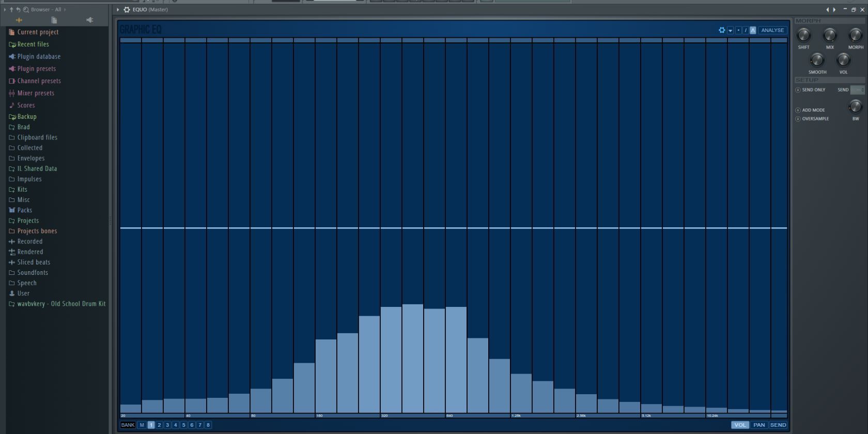Click the BANK label button
The image size is (868, 434).
(128, 425)
